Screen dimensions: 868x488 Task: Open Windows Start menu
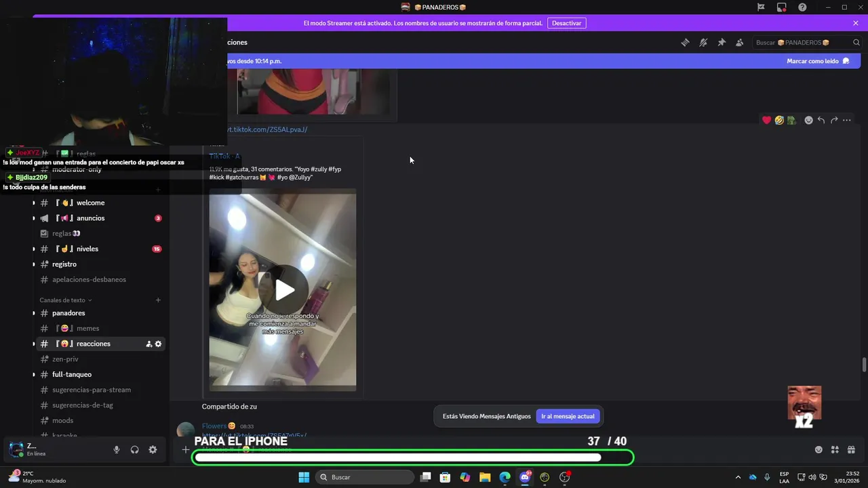click(304, 477)
